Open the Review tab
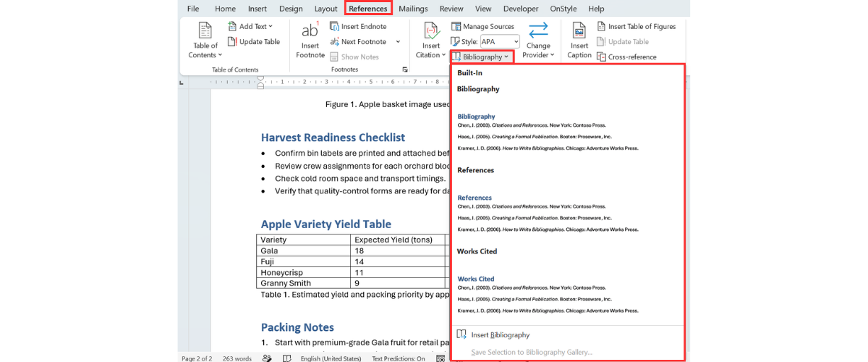 pyautogui.click(x=451, y=9)
